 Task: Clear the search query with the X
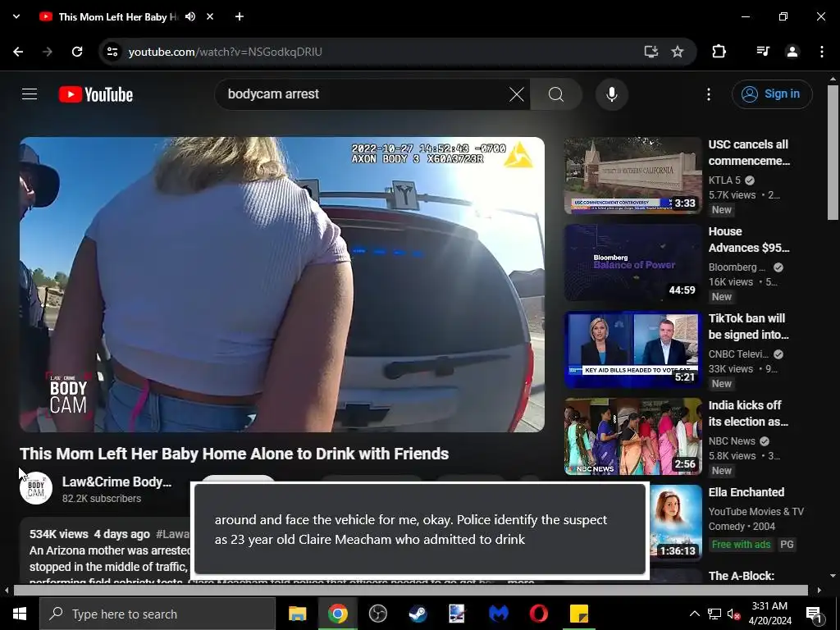pos(517,94)
